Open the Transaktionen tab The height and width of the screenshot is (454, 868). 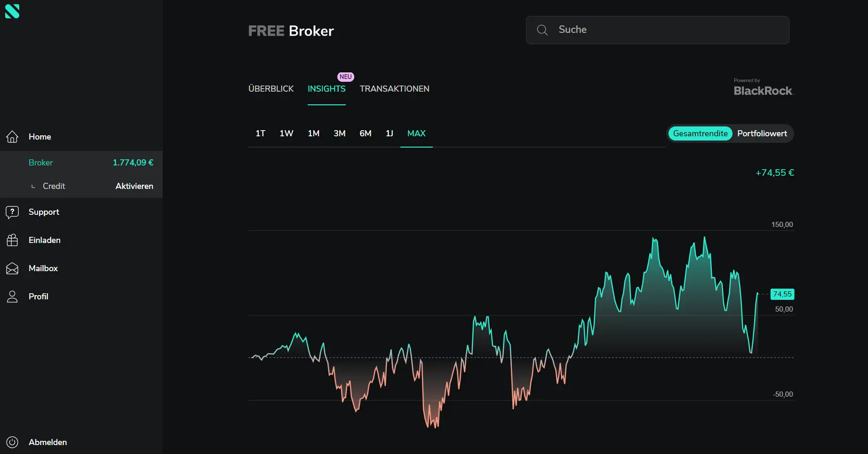(394, 89)
